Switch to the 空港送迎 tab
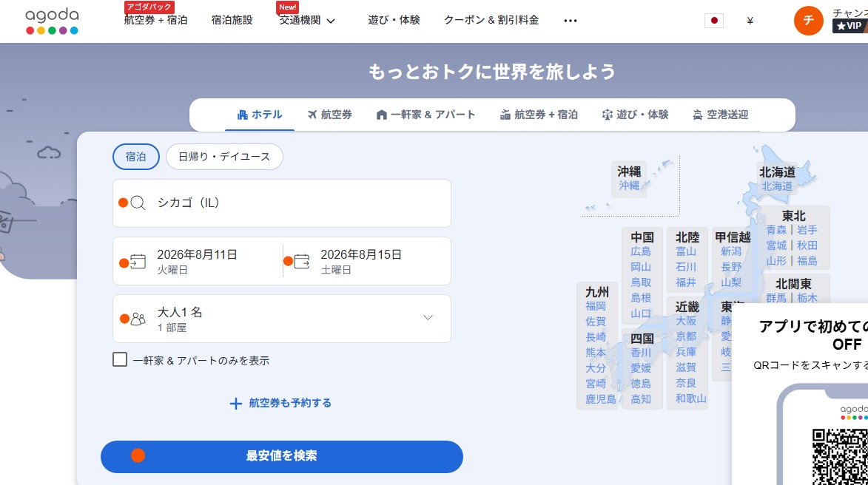Image resolution: width=868 pixels, height=485 pixels. click(x=720, y=115)
